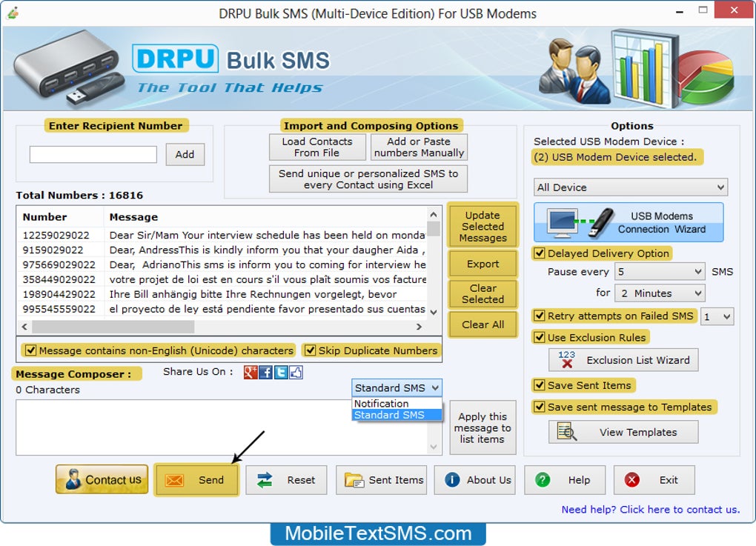756x546 pixels.
Task: Click the folder icon on Sent Items
Action: pos(354,481)
